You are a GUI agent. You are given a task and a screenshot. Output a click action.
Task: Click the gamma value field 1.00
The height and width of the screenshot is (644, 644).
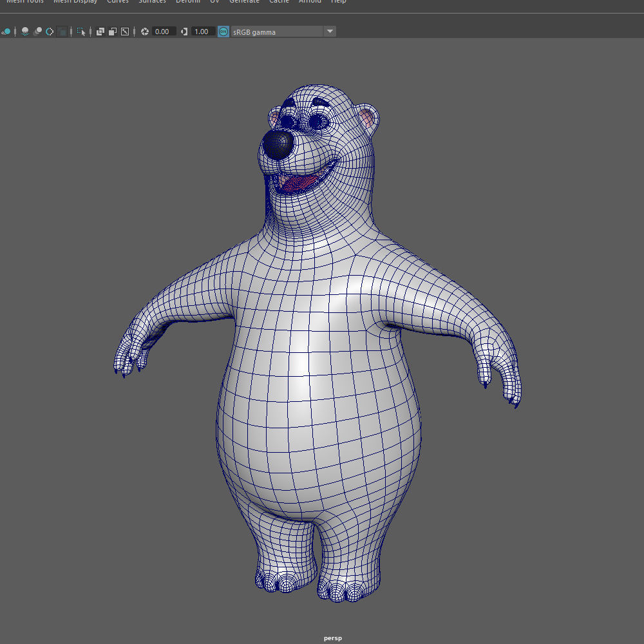tap(203, 32)
